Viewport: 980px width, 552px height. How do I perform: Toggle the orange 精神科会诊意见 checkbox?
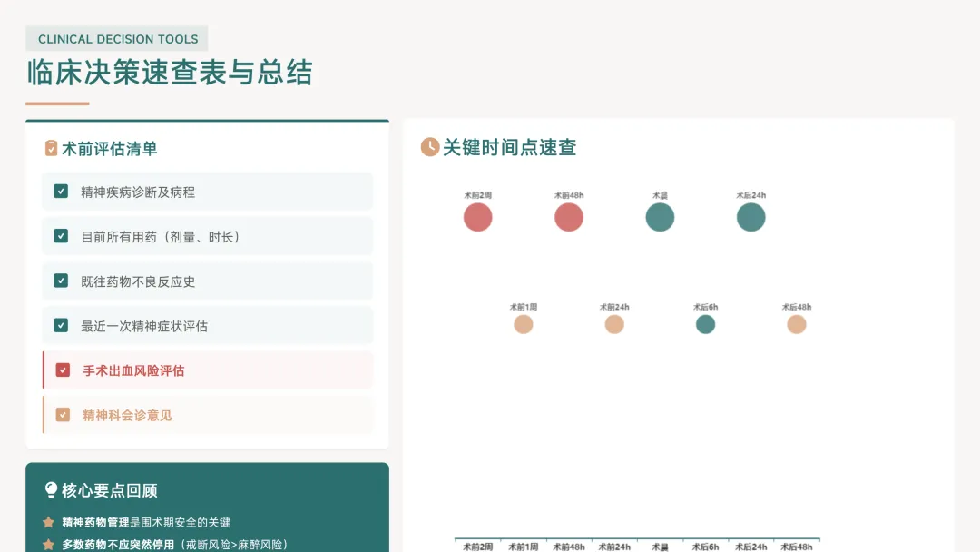pyautogui.click(x=63, y=415)
